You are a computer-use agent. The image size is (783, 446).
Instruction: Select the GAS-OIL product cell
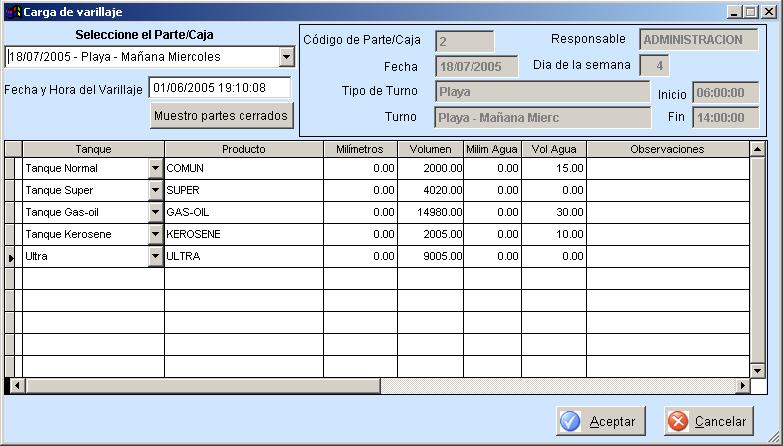(x=244, y=213)
